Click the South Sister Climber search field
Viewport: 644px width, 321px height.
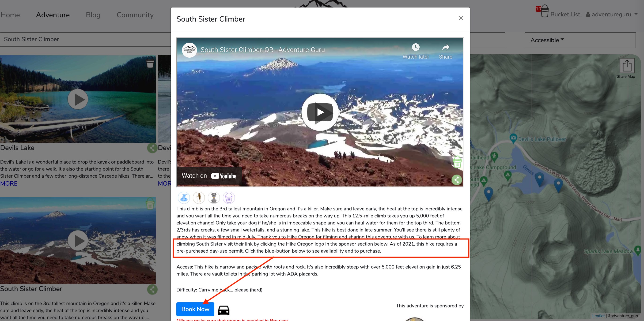pos(85,39)
